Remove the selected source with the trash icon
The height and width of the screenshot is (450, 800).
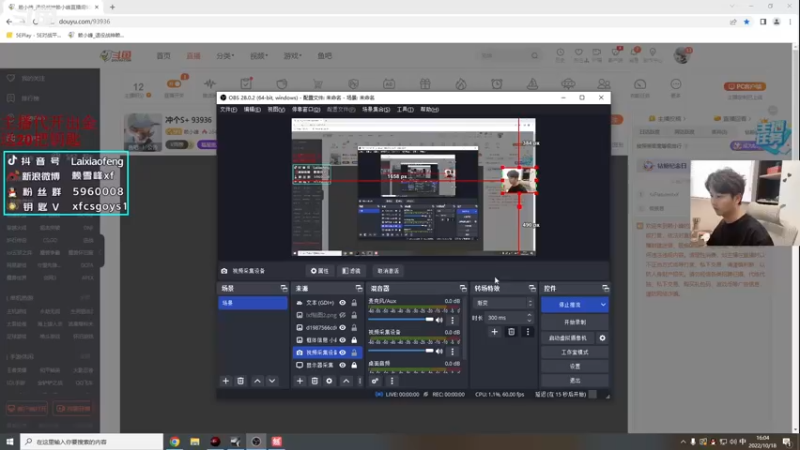(314, 381)
